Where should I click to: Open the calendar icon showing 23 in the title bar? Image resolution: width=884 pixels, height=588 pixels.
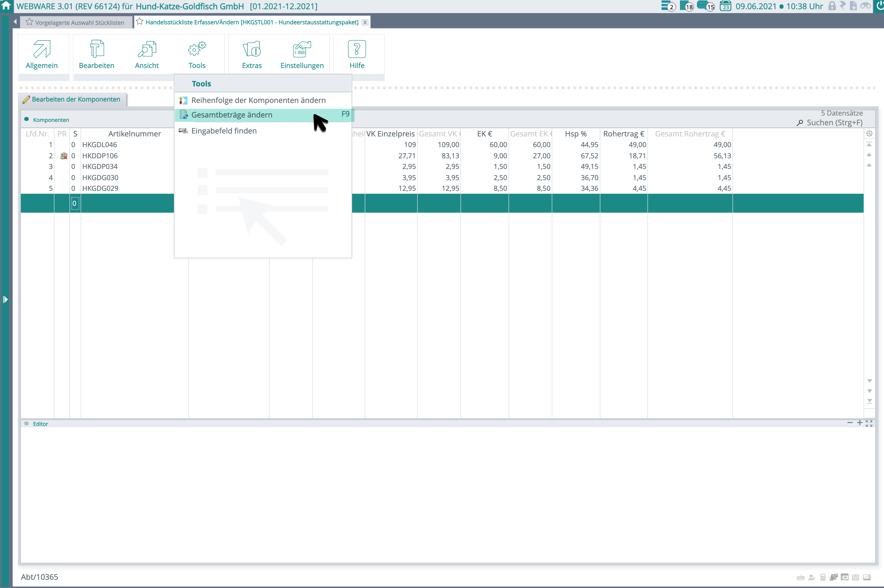coord(725,6)
